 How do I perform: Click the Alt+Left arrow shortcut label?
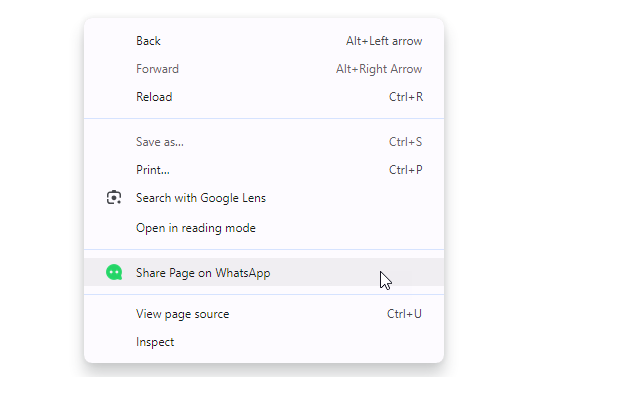(384, 41)
